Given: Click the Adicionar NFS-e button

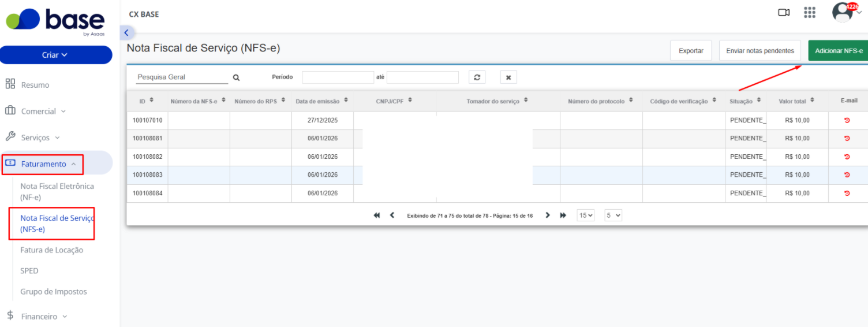Looking at the screenshot, I should click(838, 51).
